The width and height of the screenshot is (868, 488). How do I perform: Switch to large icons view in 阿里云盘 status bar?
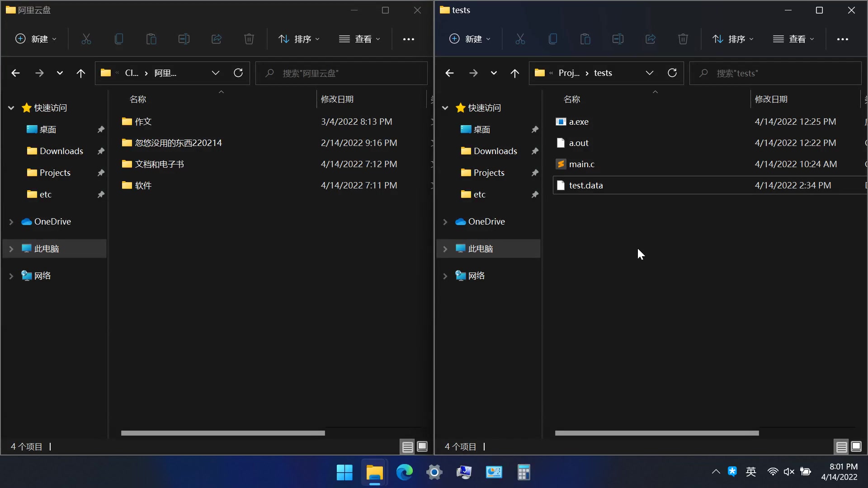[x=422, y=447]
